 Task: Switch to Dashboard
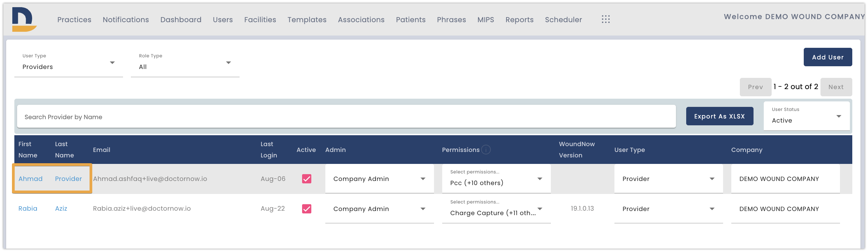pos(181,20)
